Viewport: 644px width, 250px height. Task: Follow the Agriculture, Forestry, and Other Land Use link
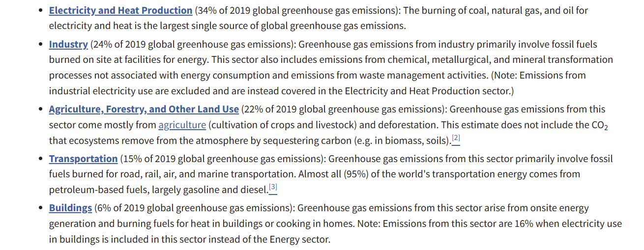tap(144, 109)
